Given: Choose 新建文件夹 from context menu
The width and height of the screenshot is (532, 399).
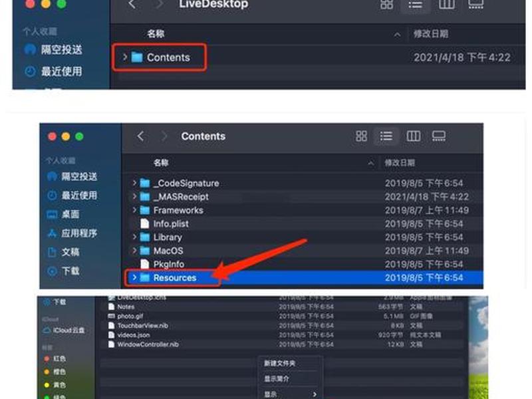Looking at the screenshot, I should tap(279, 363).
